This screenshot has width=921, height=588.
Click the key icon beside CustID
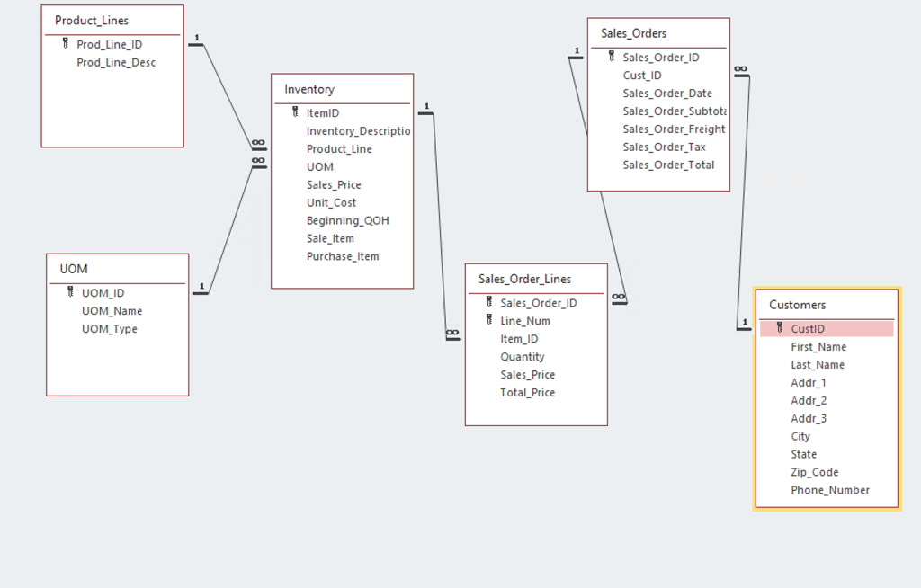pyautogui.click(x=780, y=328)
